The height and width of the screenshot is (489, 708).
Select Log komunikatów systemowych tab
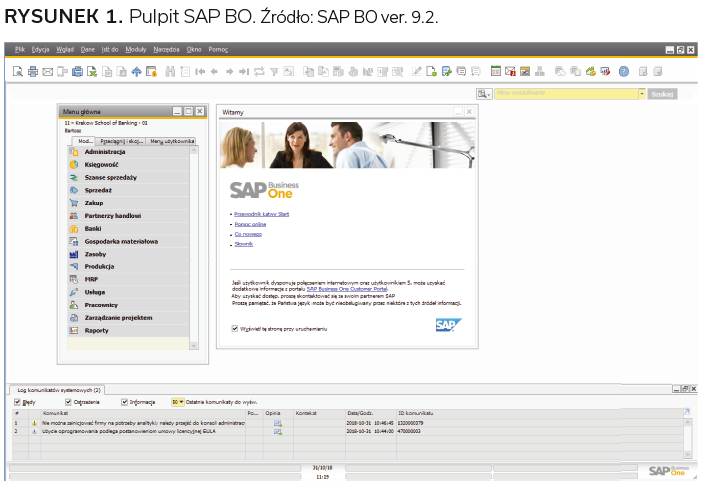tap(59, 390)
